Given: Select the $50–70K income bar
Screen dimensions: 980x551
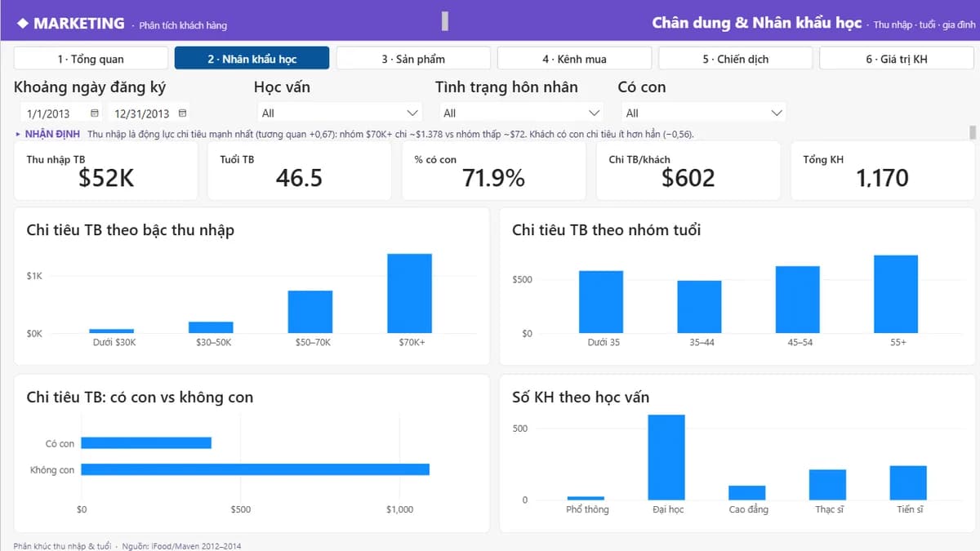Looking at the screenshot, I should click(310, 312).
